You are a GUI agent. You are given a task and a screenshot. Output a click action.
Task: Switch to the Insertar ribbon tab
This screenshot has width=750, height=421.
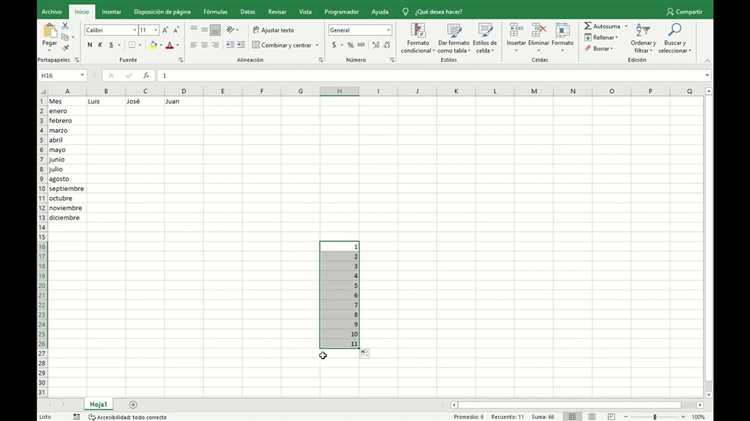click(x=111, y=11)
